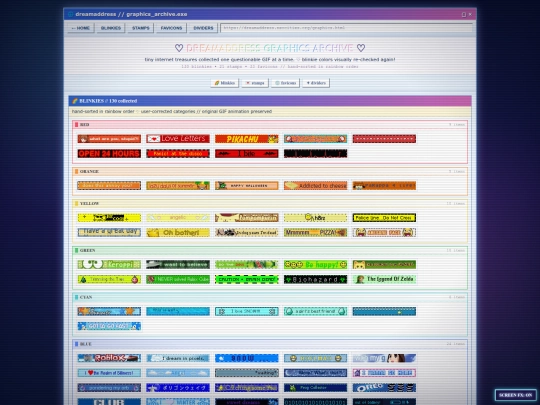Click the 'a girl's best friend' cyan blinkie
The height and width of the screenshot is (405, 540).
315,311
